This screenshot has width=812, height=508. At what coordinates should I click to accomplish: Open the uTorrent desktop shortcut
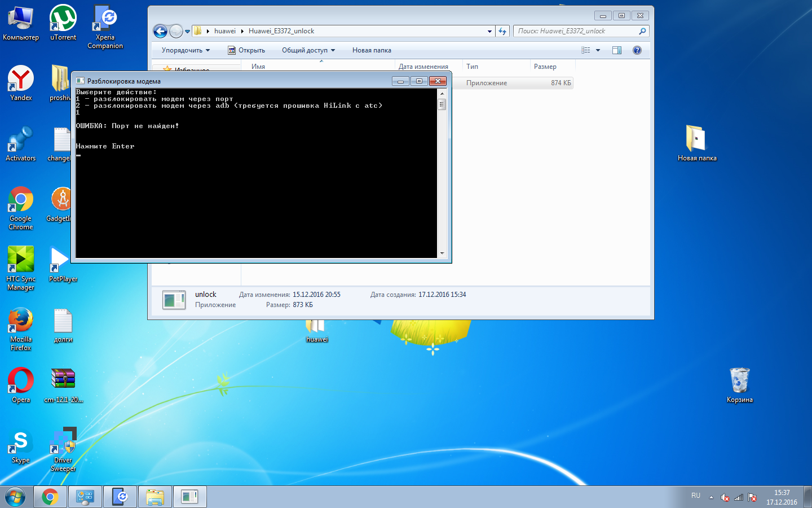[x=63, y=23]
